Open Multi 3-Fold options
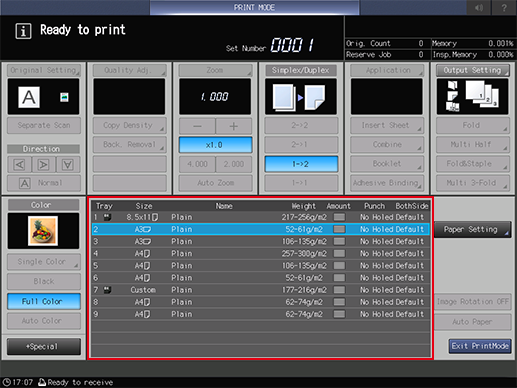This screenshot has height=388, width=517. tap(473, 183)
